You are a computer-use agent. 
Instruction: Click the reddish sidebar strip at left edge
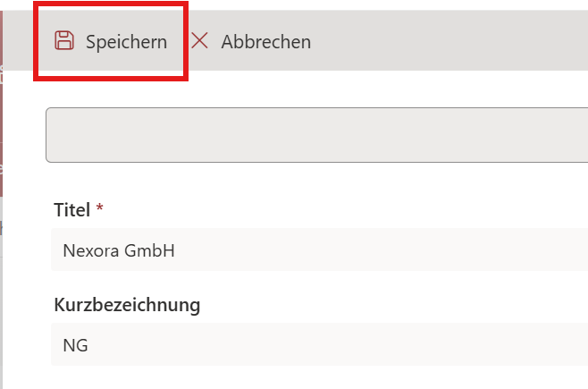tap(3, 107)
